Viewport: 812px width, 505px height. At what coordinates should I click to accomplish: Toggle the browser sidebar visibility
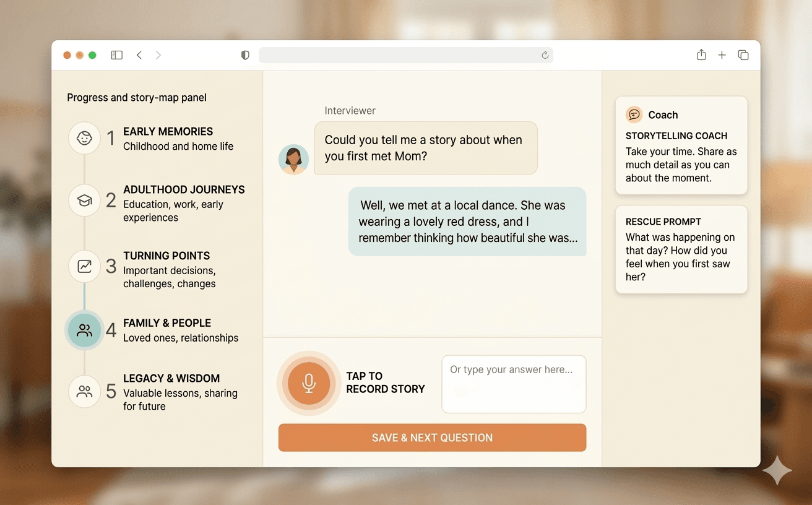[x=116, y=54]
